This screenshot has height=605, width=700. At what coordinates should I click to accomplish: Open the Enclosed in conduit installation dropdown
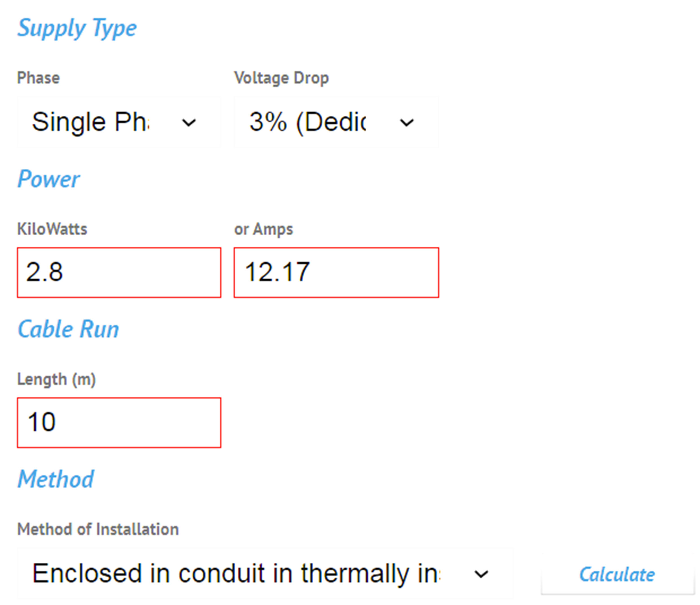[x=237, y=573]
